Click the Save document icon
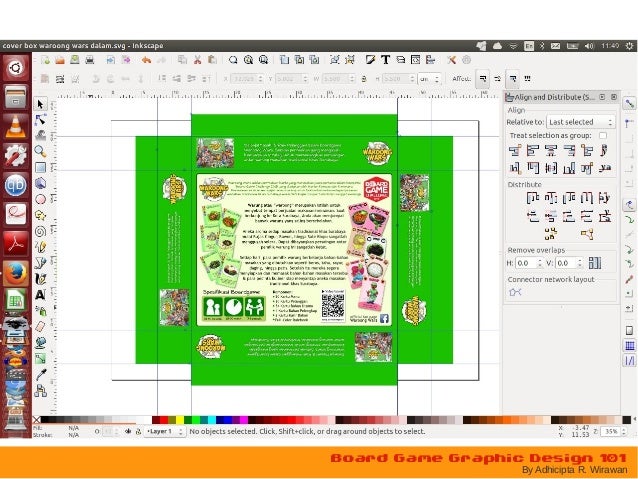This screenshot has height=479, width=638. coord(75,60)
